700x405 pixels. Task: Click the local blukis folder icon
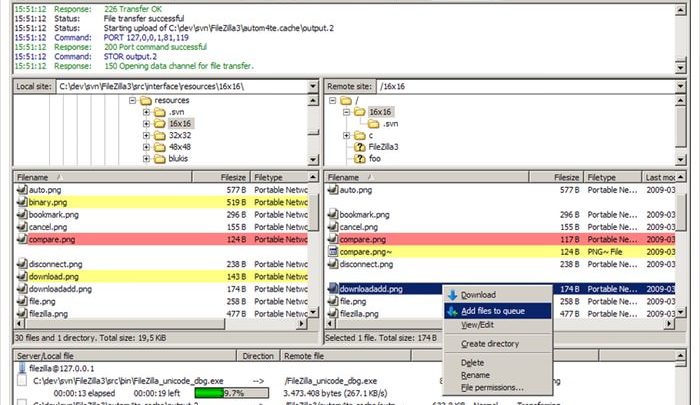[x=160, y=159]
